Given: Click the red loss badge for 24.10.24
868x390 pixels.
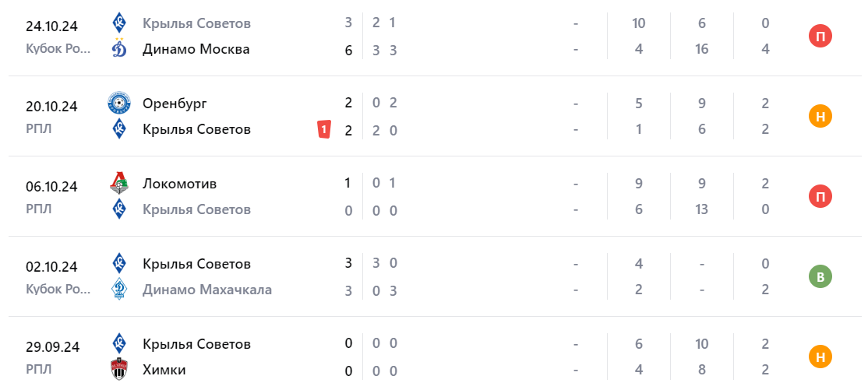Looking at the screenshot, I should click(820, 36).
